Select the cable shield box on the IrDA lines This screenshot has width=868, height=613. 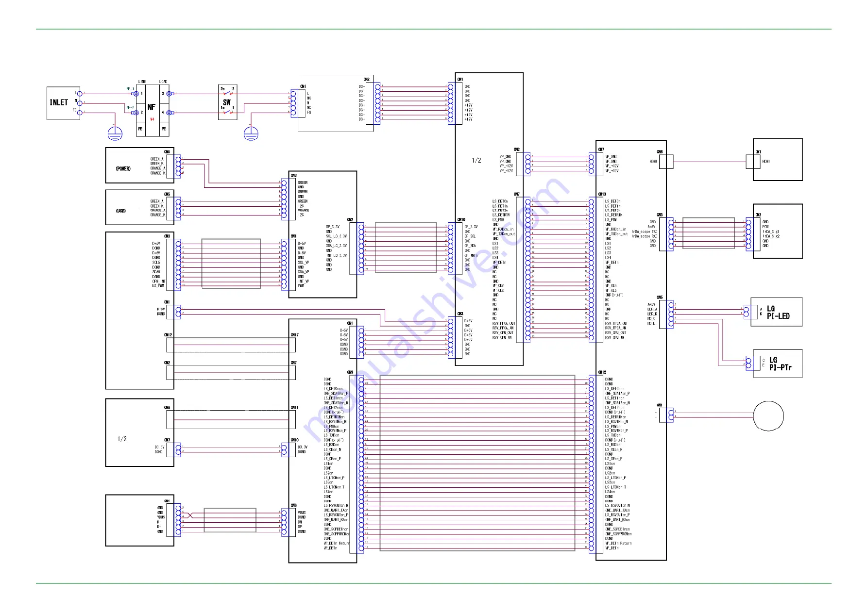(x=708, y=233)
